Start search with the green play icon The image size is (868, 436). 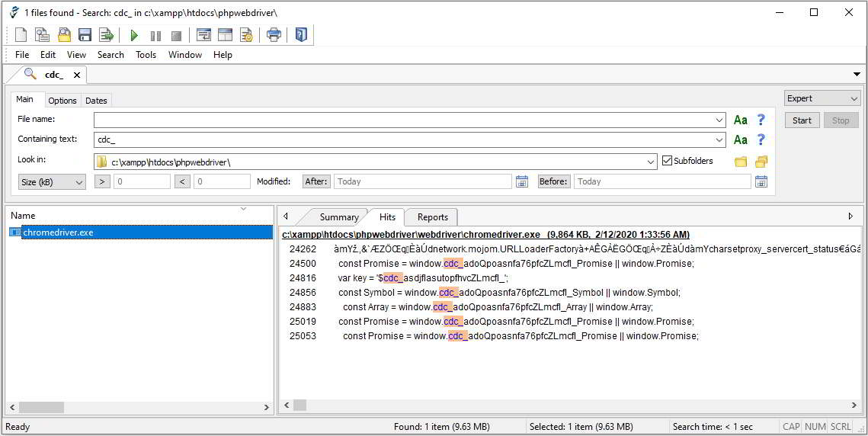tap(134, 36)
